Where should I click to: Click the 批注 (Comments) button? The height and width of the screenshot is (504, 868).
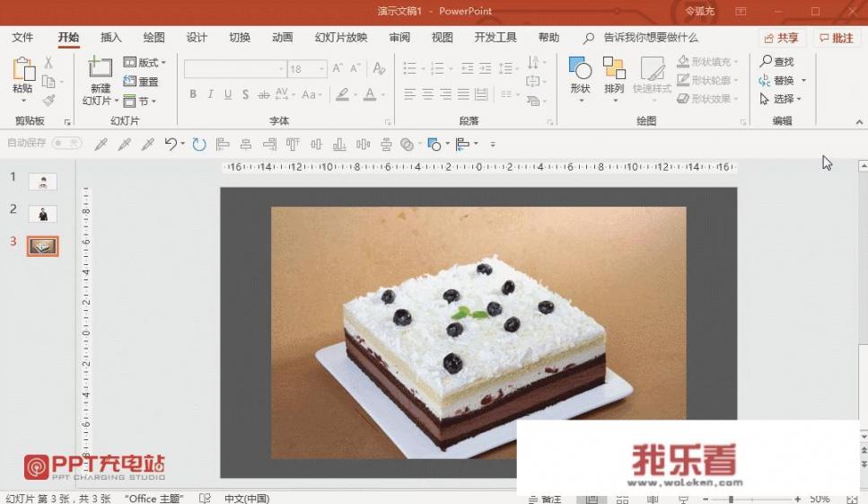[x=837, y=38]
